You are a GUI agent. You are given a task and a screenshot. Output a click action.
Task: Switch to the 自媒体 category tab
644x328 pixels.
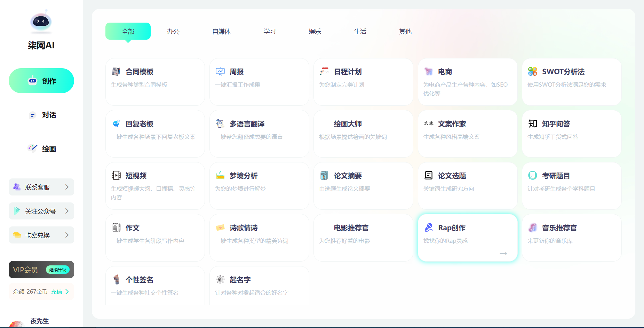221,32
